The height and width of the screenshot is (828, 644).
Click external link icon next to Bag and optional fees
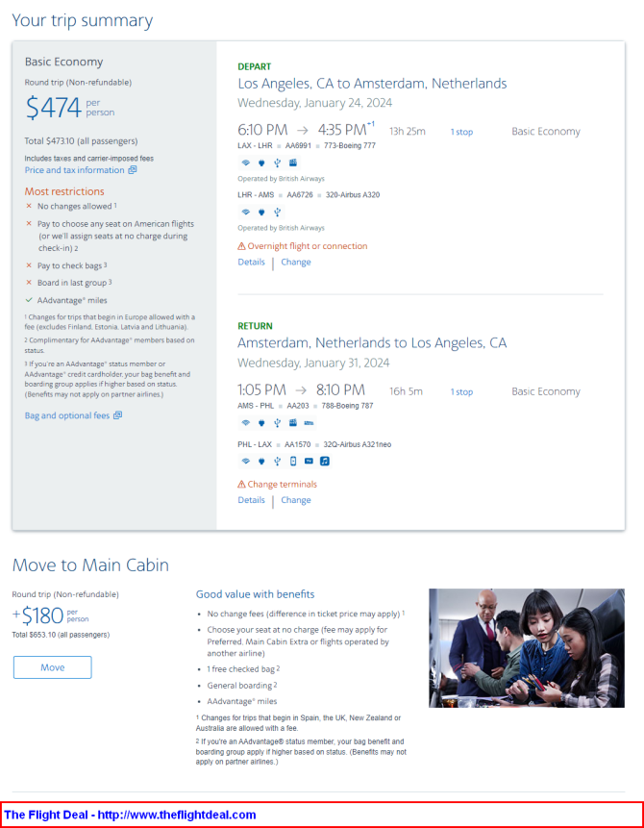[117, 415]
